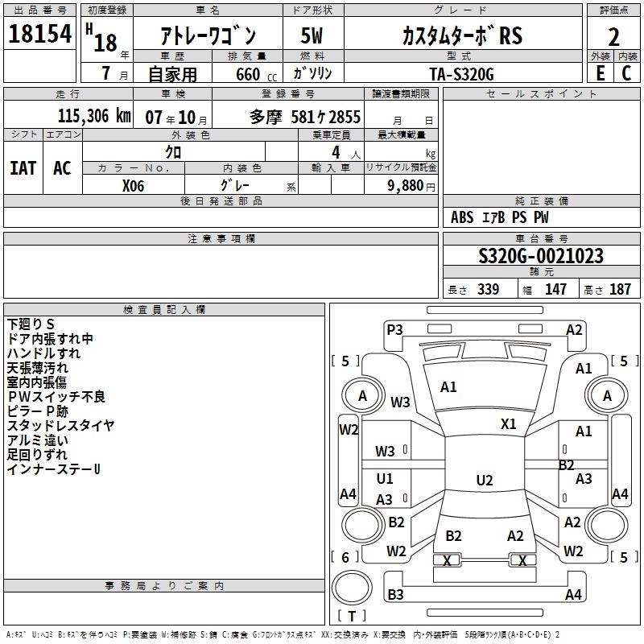644x644 pixels.
Task: Select tire rating [ 6 ] on diagram
Action: [x=345, y=557]
